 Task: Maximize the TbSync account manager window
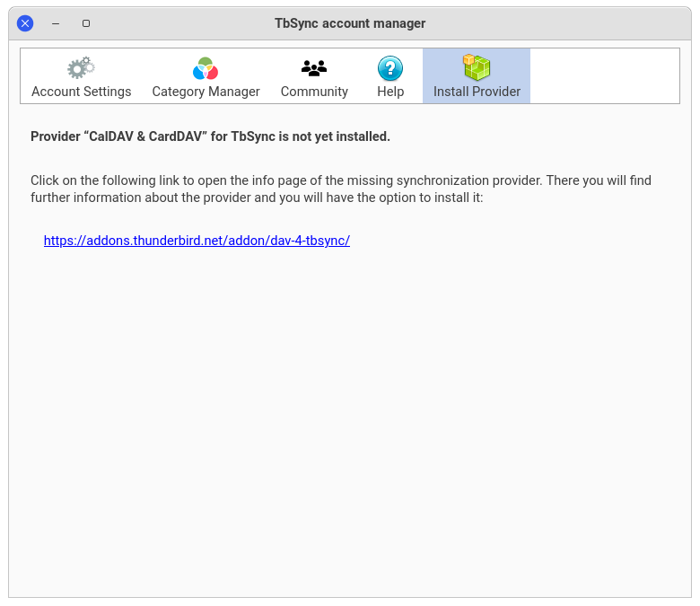86,23
